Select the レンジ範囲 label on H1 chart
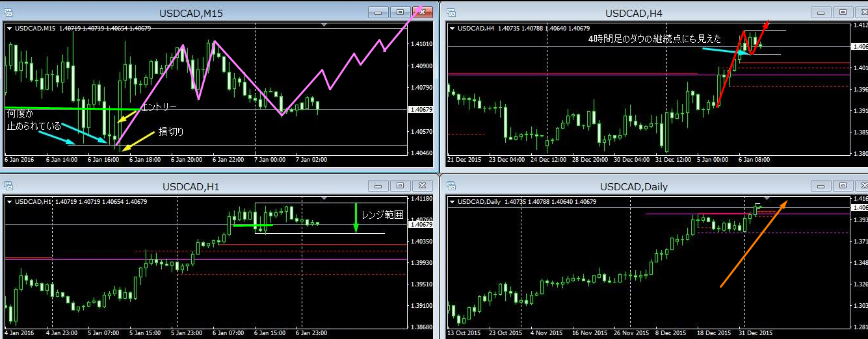Image resolution: width=868 pixels, height=339 pixels. click(x=383, y=215)
